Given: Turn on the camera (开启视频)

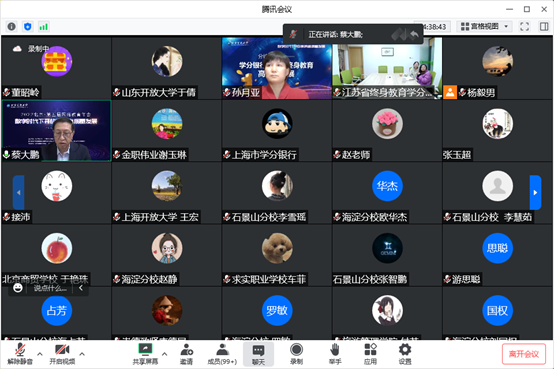Looking at the screenshot, I should (x=62, y=354).
